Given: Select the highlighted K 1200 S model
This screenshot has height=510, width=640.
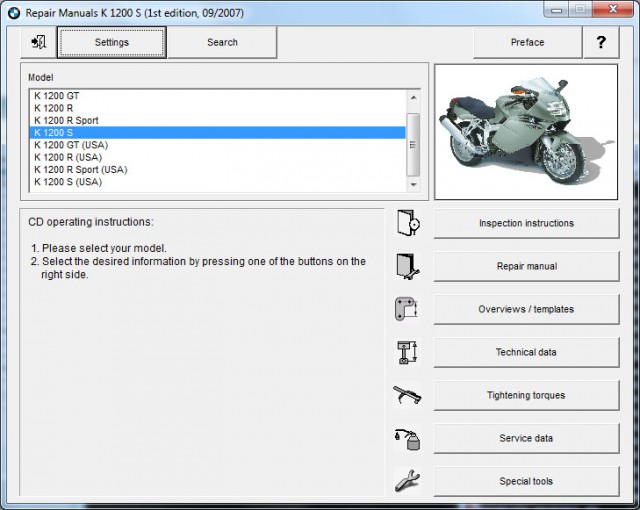Looking at the screenshot, I should (x=218, y=133).
